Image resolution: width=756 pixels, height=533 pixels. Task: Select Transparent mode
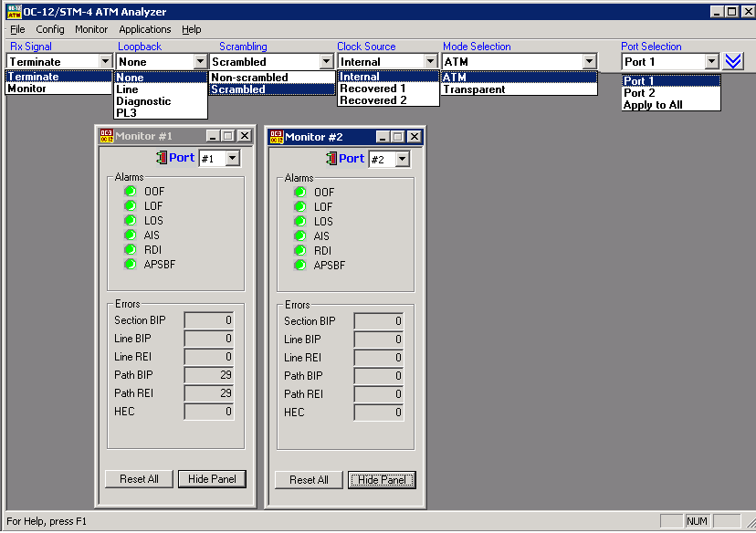(520, 89)
